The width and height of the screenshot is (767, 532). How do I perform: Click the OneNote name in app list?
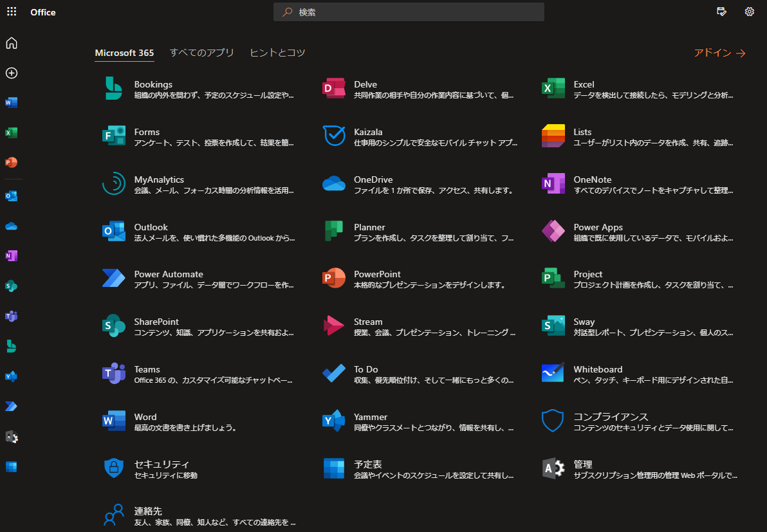point(593,179)
